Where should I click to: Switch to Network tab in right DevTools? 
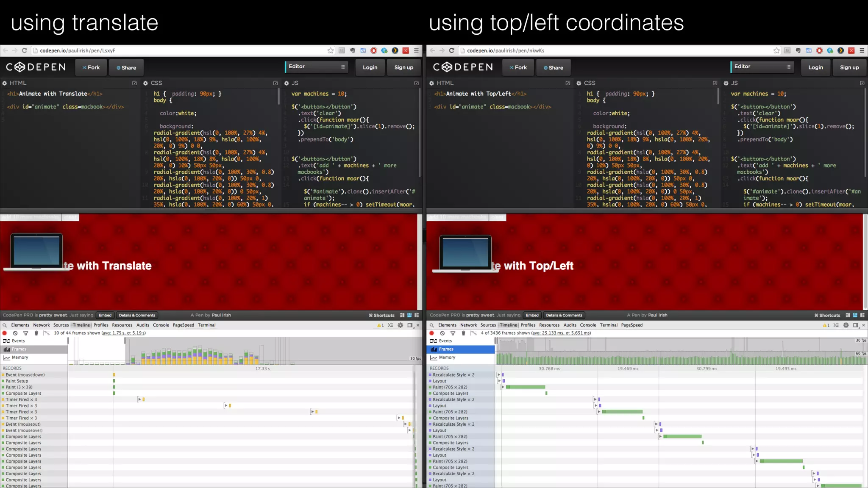468,325
